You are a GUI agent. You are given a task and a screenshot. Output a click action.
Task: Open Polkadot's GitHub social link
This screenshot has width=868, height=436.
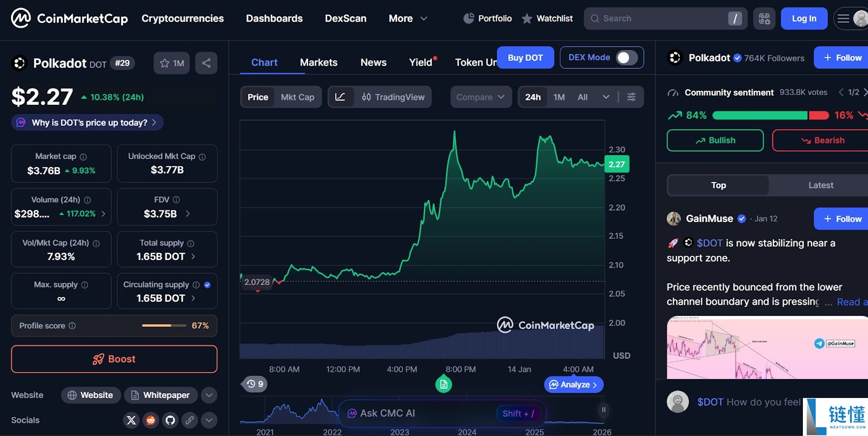(170, 420)
